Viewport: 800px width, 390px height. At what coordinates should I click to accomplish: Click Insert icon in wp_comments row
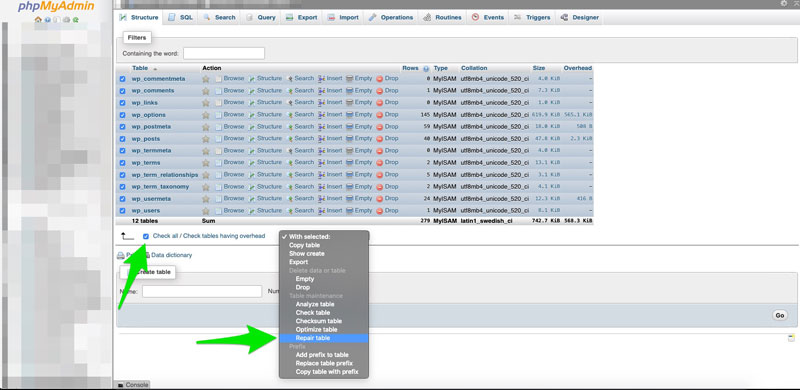[321, 91]
